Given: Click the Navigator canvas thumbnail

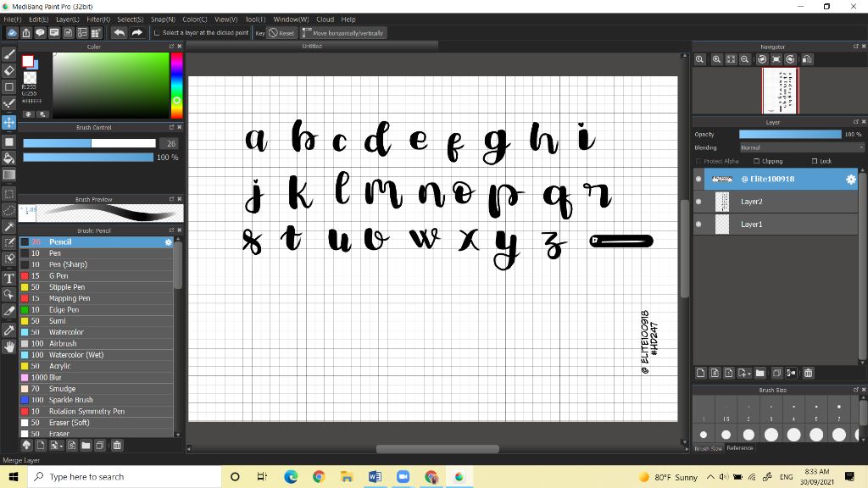Looking at the screenshot, I should coord(780,91).
